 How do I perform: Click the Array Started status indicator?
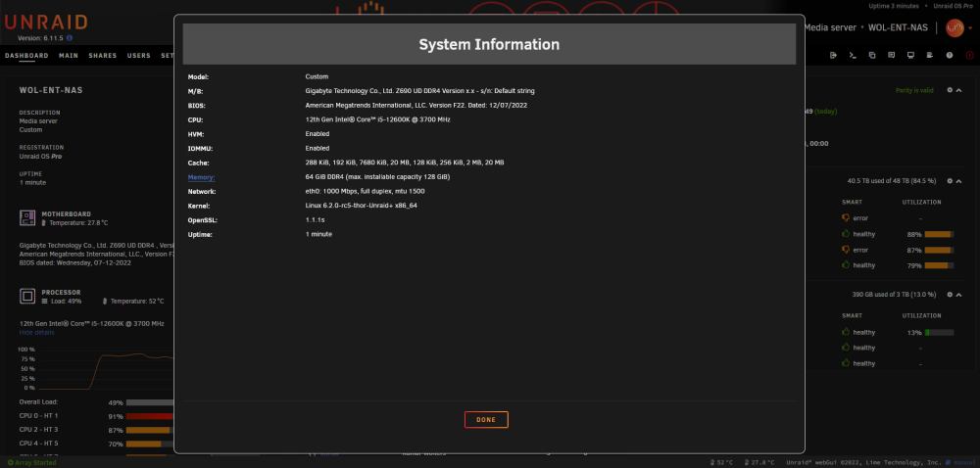pos(31,462)
